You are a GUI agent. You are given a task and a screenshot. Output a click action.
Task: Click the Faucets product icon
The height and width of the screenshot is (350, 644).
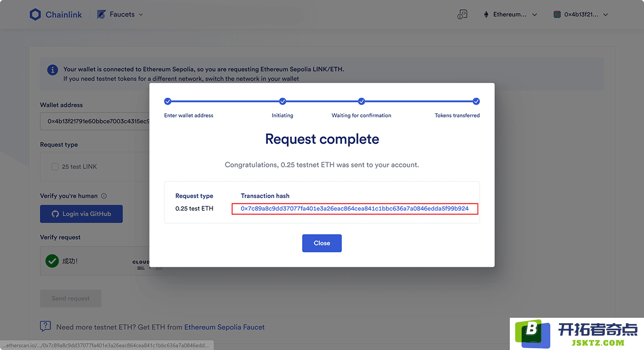(101, 14)
